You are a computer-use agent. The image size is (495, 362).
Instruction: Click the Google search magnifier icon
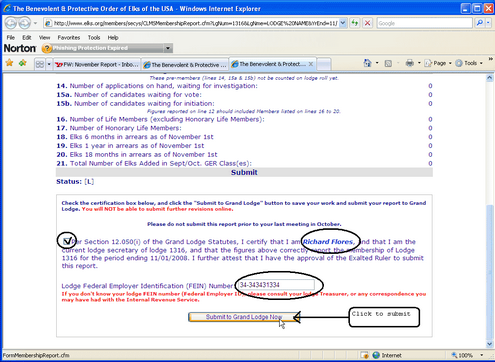point(479,23)
